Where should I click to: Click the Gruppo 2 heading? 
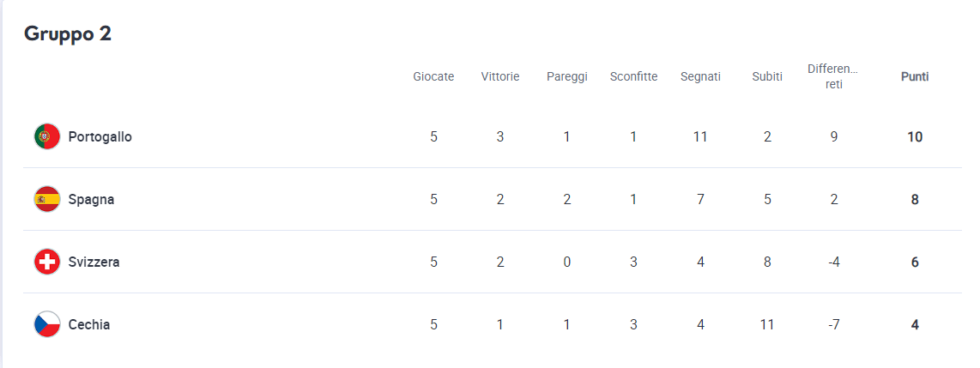[68, 34]
